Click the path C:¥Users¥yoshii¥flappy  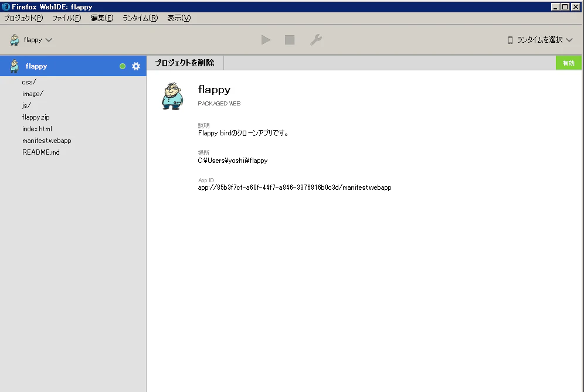click(x=233, y=161)
